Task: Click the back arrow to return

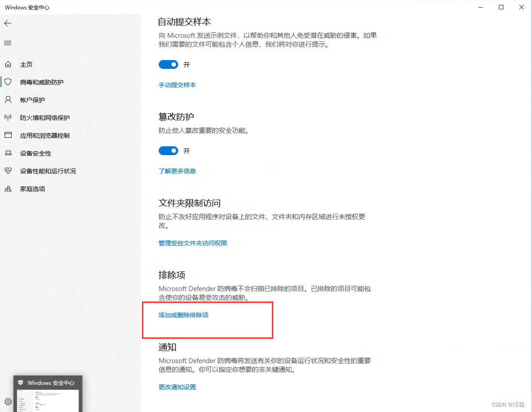Action: click(x=7, y=23)
